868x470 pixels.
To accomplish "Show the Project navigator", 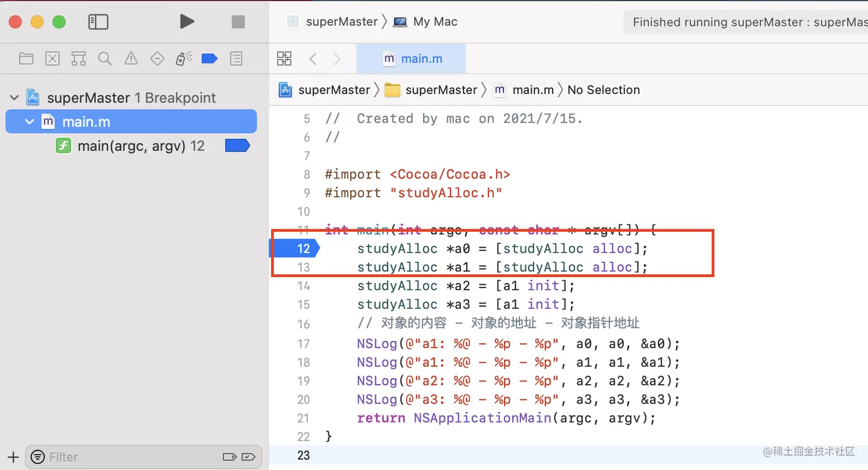I will (26, 59).
